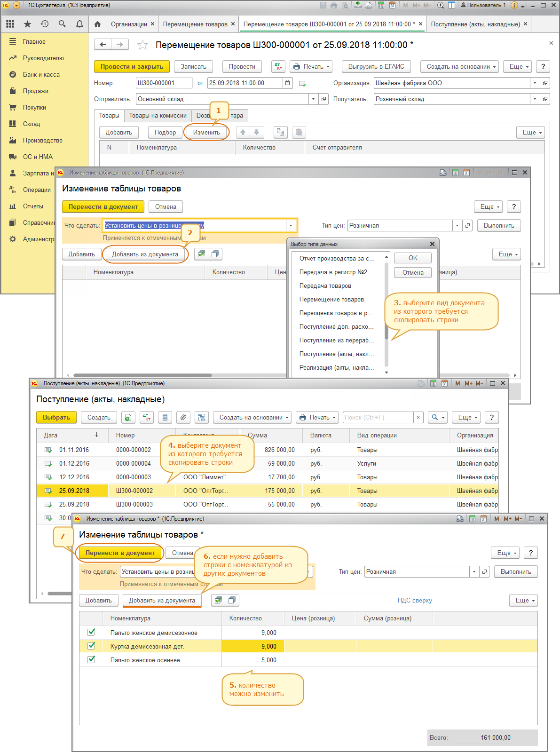Click quantity 9,000 of Куртка демисезонная row
Image resolution: width=560 pixels, height=753 pixels.
pyautogui.click(x=253, y=647)
